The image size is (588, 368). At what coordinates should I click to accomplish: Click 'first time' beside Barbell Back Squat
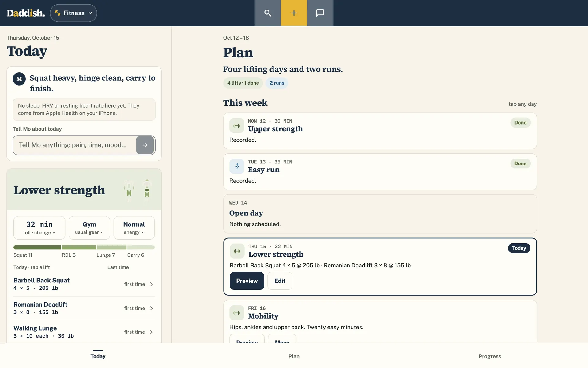134,284
